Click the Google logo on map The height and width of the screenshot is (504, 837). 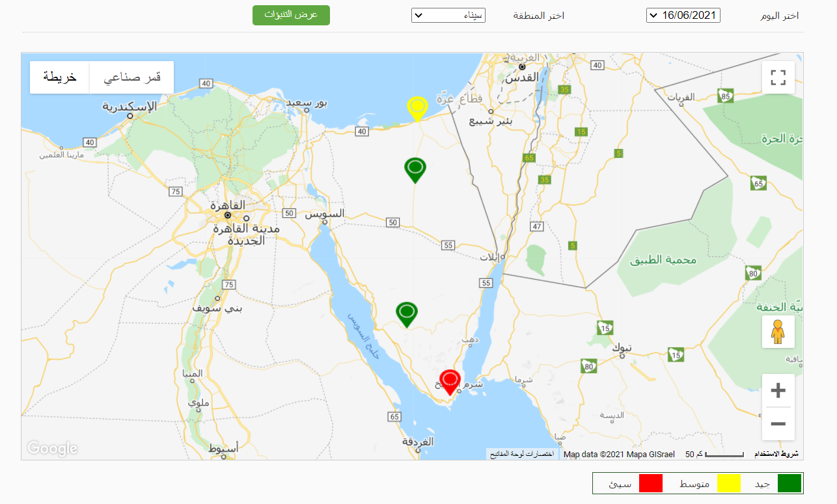(52, 448)
